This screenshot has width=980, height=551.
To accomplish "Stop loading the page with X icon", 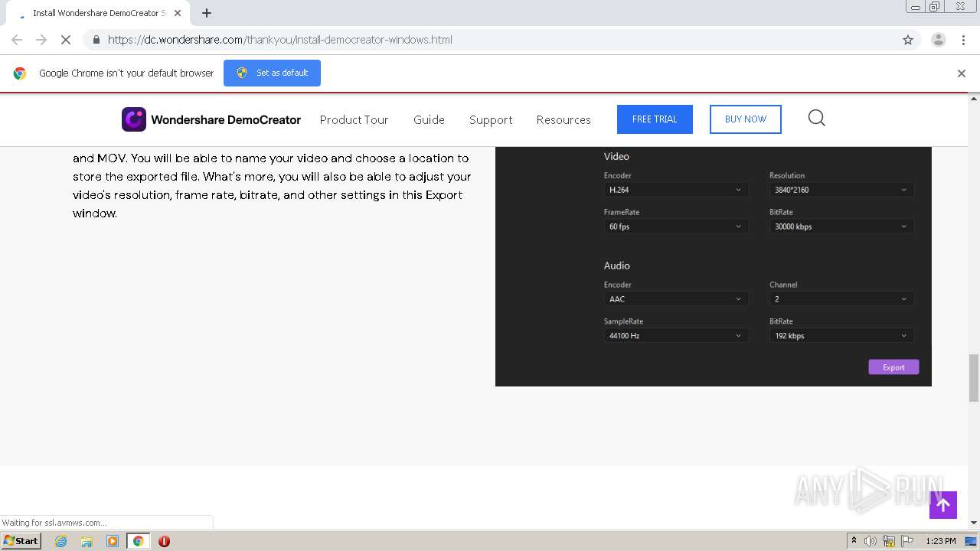I will click(x=66, y=40).
